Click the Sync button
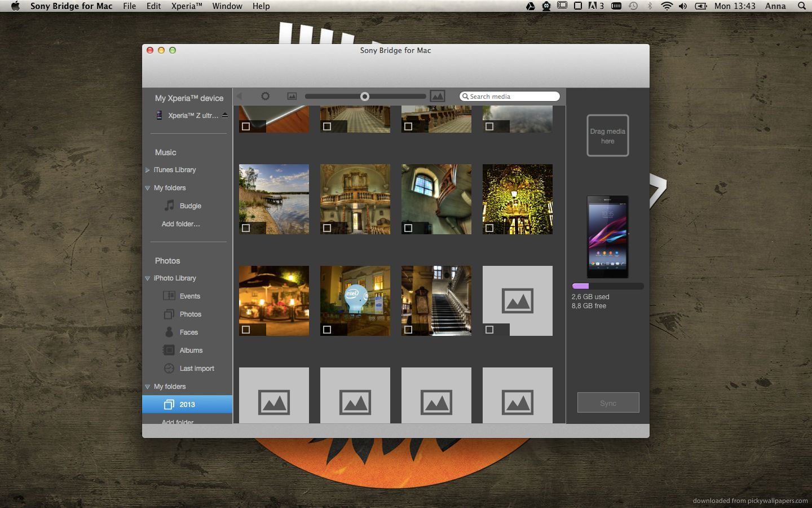 (608, 402)
